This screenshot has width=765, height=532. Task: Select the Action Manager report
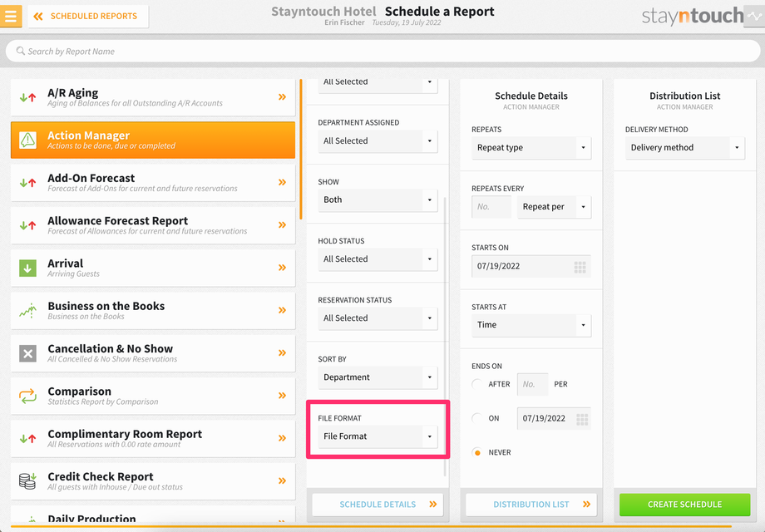tap(153, 140)
